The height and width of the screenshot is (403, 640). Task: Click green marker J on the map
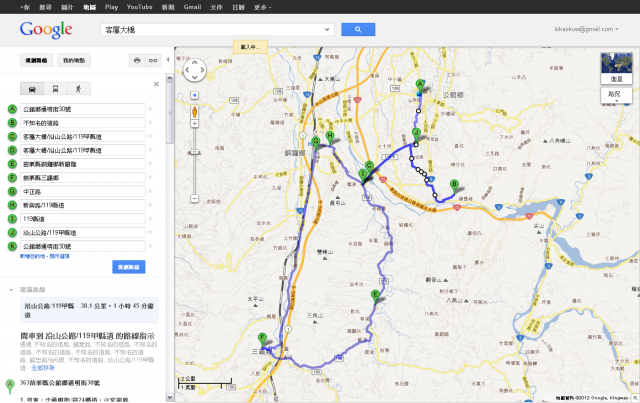416,134
